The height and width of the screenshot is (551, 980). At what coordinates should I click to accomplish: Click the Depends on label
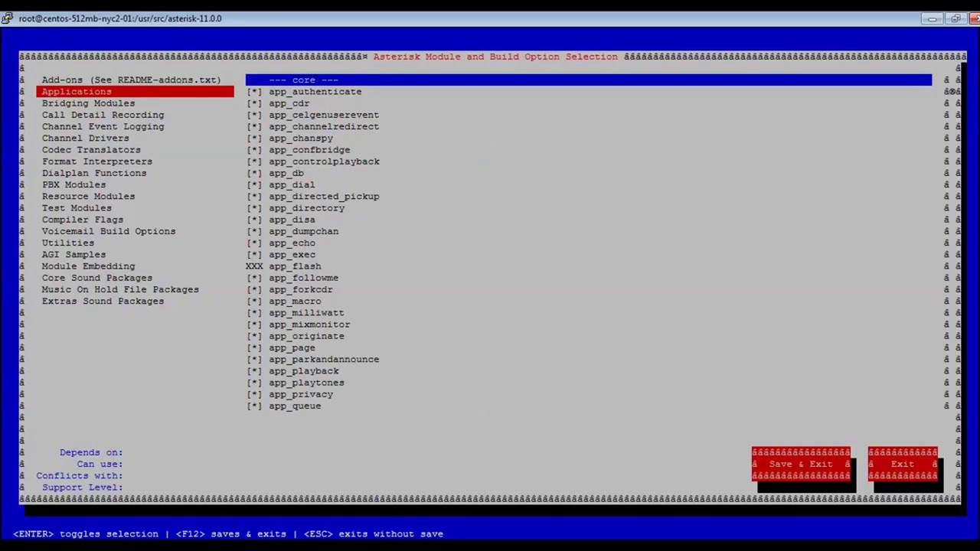tap(91, 452)
